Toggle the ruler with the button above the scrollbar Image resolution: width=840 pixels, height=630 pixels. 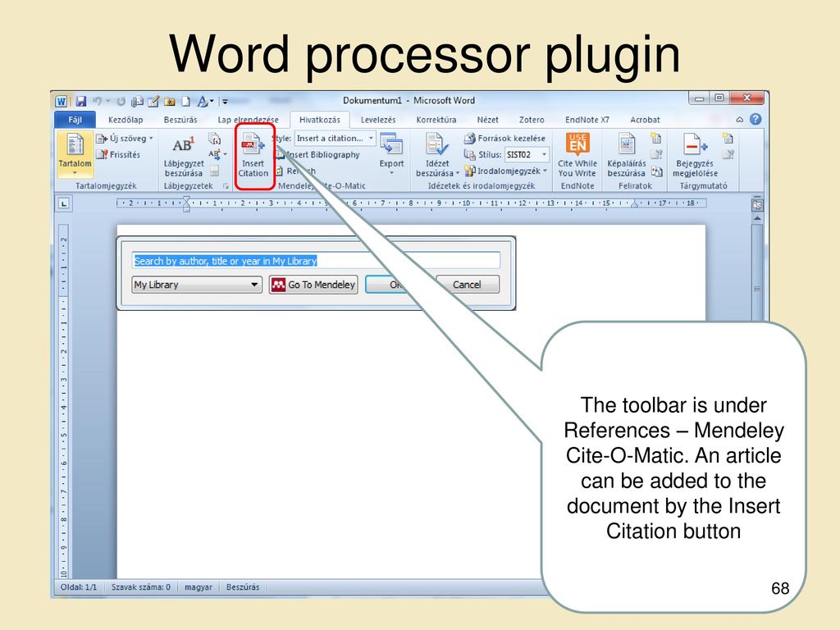(x=757, y=204)
